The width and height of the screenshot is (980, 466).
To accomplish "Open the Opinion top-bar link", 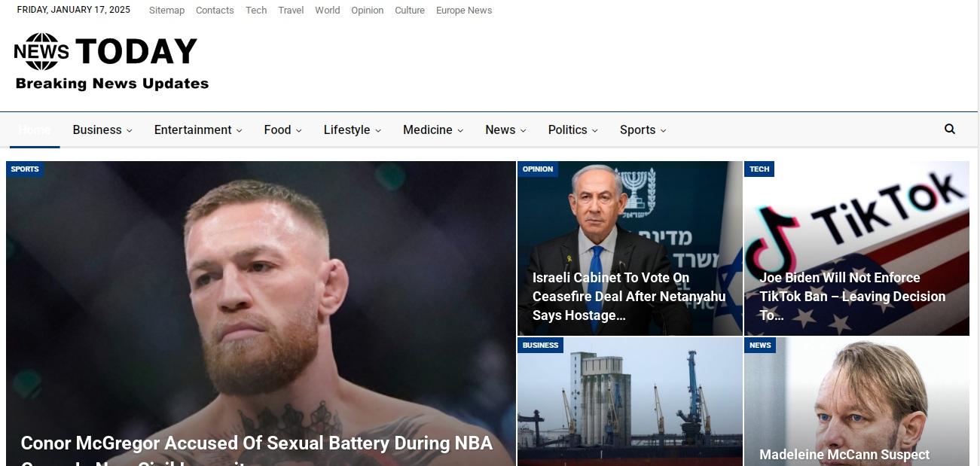I will pos(367,11).
